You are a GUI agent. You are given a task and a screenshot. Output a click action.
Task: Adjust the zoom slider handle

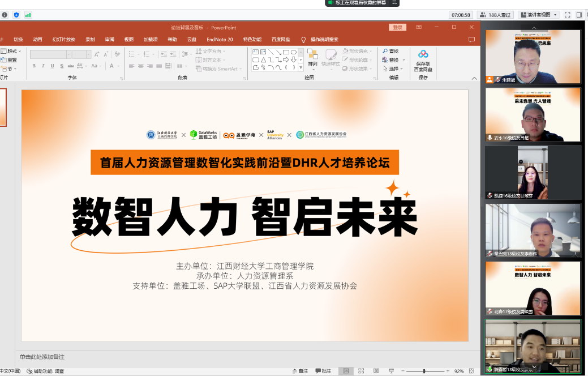tap(424, 371)
